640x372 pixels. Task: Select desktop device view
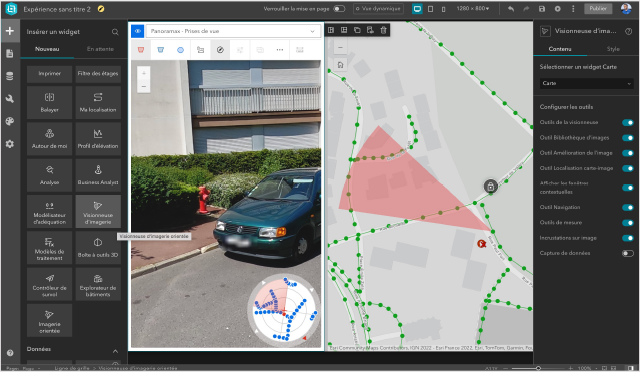(417, 9)
